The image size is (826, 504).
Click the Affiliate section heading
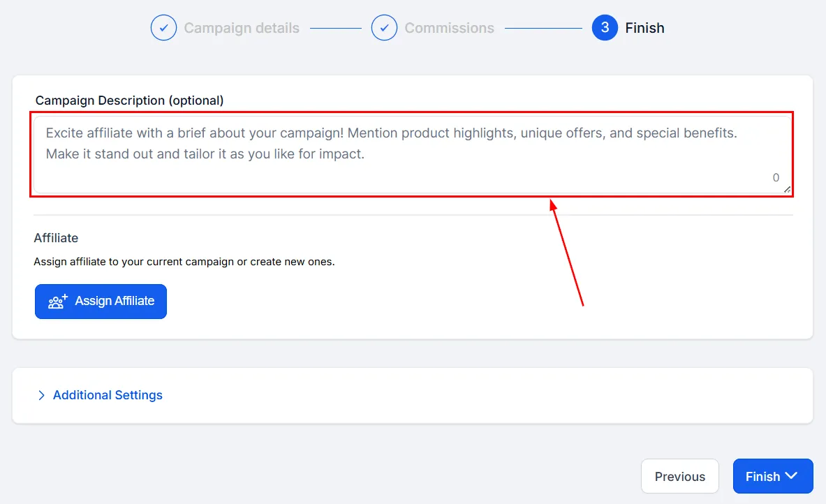(56, 238)
